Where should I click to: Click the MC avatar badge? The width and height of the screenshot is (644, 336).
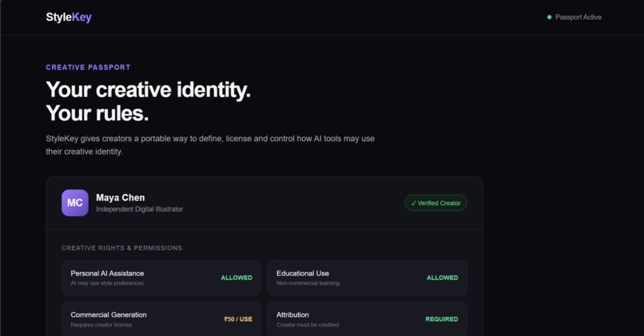coord(75,203)
